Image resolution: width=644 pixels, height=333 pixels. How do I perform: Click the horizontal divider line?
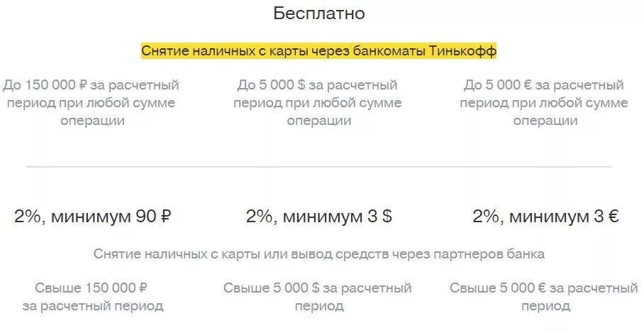tap(318, 167)
